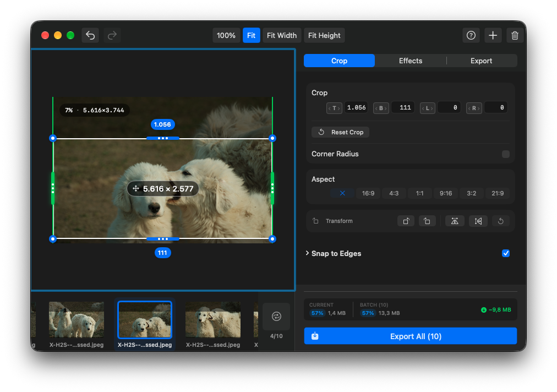Click the 7% · 5.616×3.744 info label

point(95,110)
